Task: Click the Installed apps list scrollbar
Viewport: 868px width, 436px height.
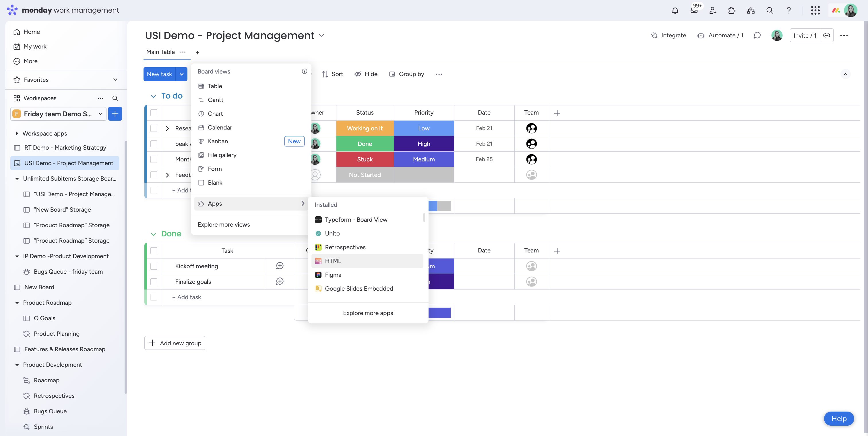Action: (424, 217)
